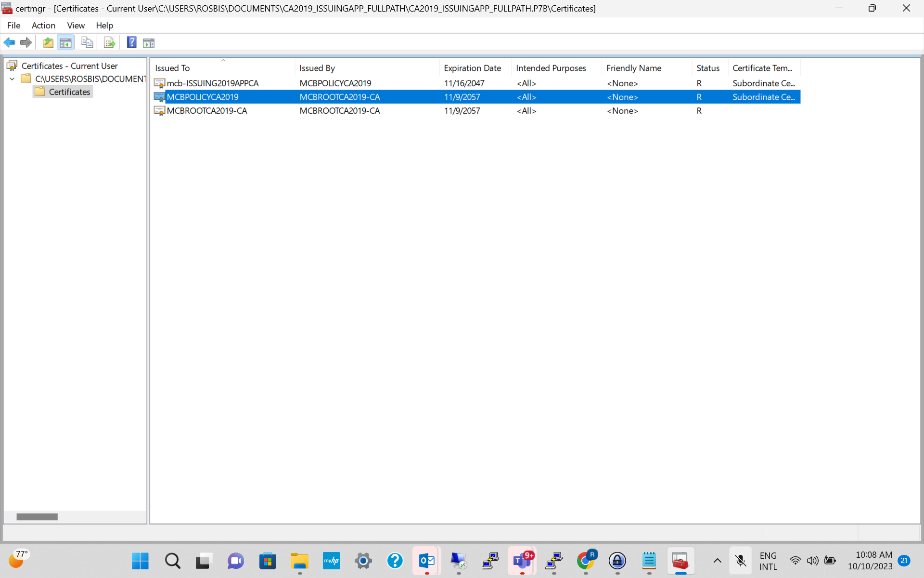Select Certificates folder in tree

click(x=69, y=92)
